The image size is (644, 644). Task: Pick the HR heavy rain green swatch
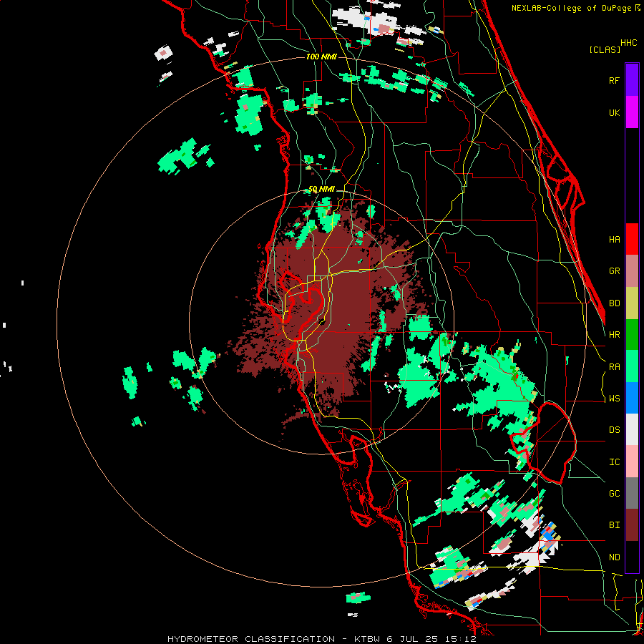(632, 335)
